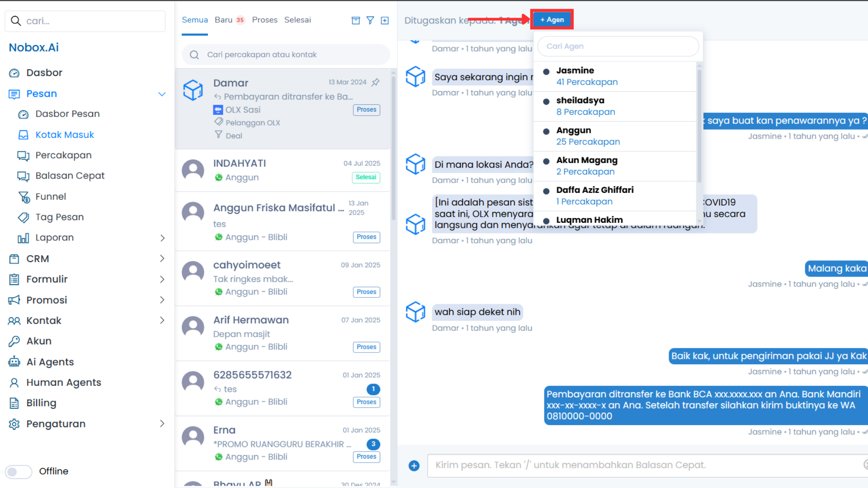868x488 pixels.
Task: Expand the CRM submenu
Action: pyautogui.click(x=162, y=258)
